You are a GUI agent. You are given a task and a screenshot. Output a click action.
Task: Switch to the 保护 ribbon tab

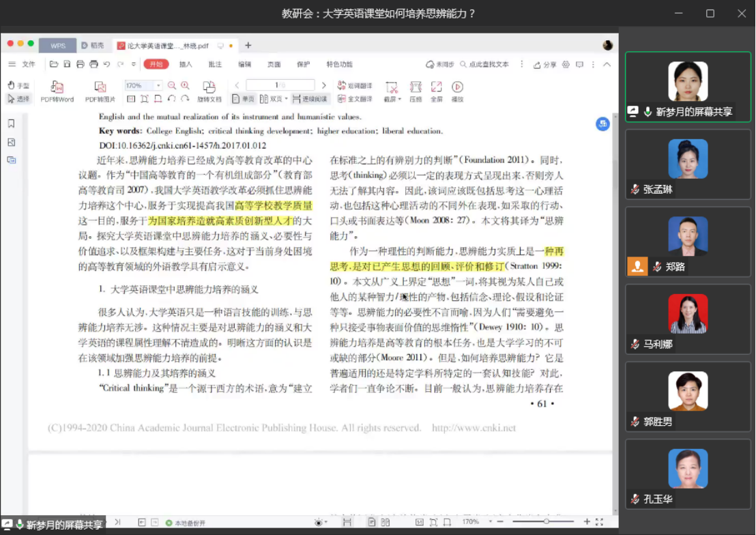point(303,64)
